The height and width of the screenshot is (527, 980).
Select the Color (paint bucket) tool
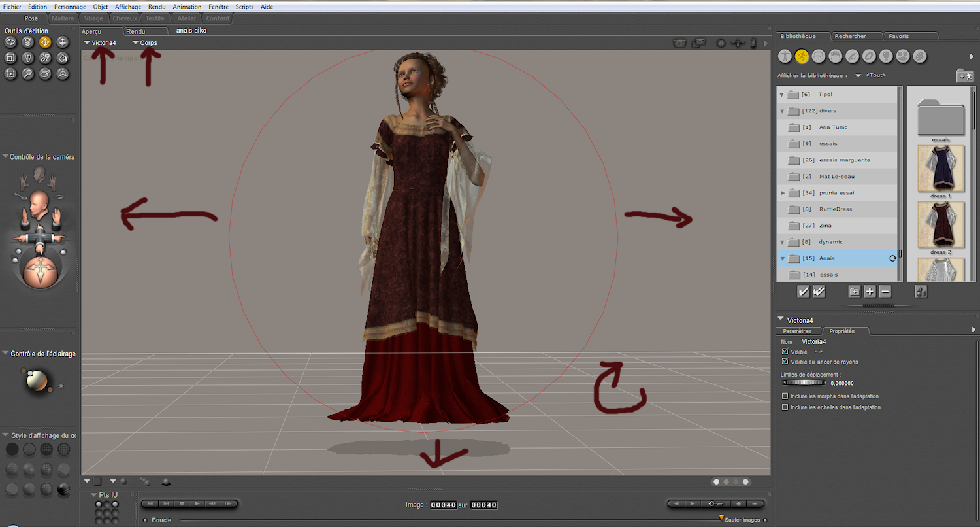[x=62, y=58]
